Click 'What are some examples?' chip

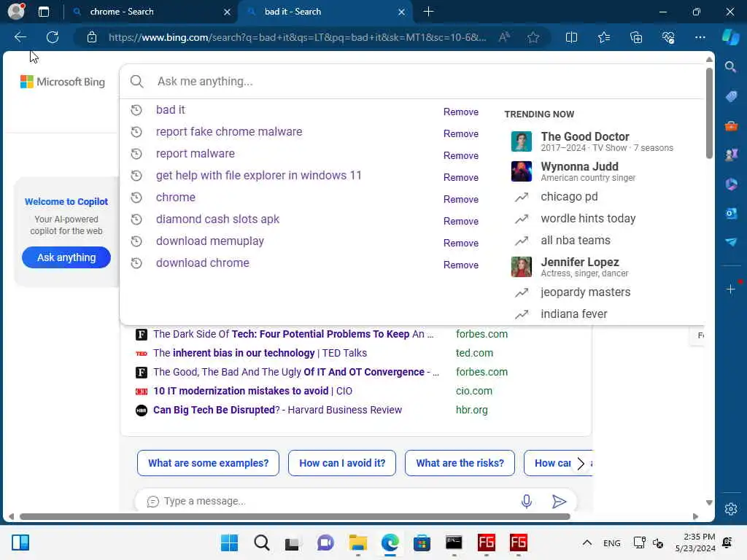208,463
